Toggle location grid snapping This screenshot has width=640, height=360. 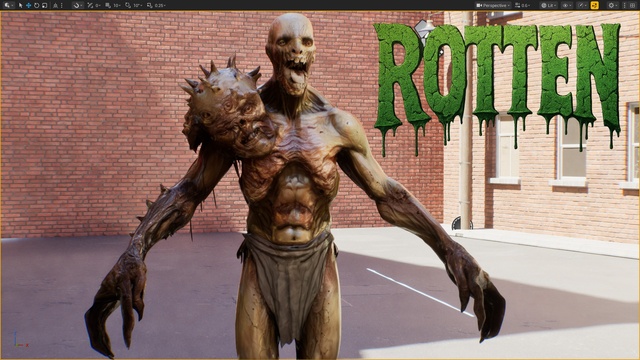(x=108, y=5)
